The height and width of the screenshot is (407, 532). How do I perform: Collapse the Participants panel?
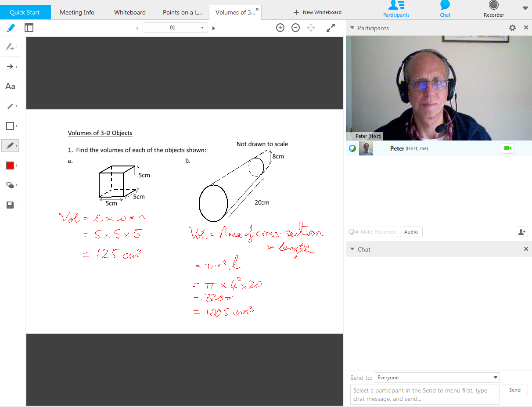(352, 28)
